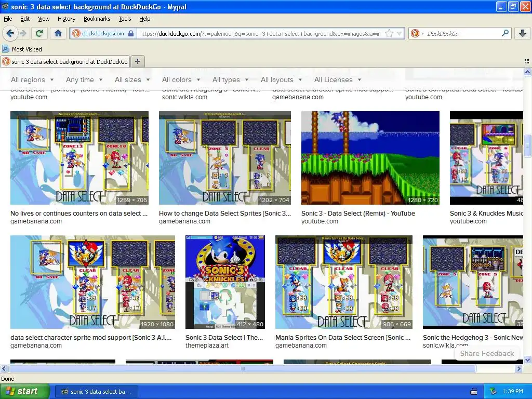Click the Forward arrow button
Screen dimensions: 532x399
(23, 33)
